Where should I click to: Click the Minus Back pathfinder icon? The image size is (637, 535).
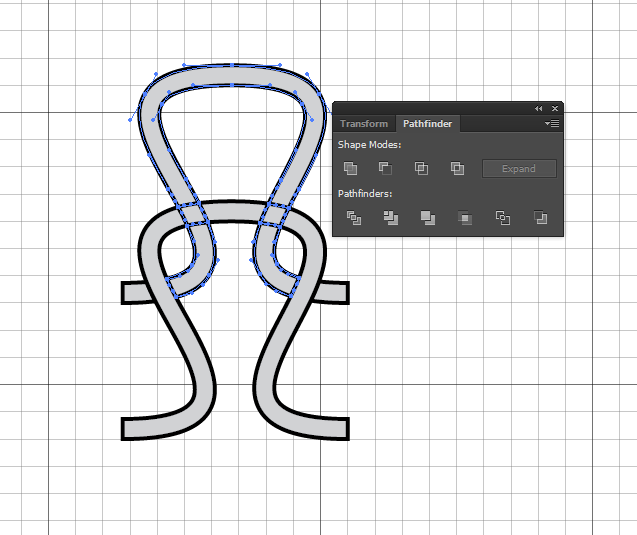pos(540,218)
